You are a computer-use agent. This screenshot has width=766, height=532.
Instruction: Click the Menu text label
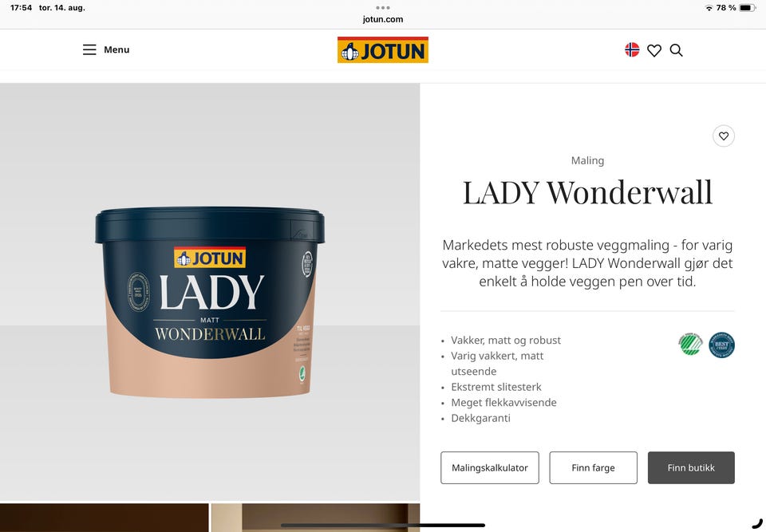point(116,49)
